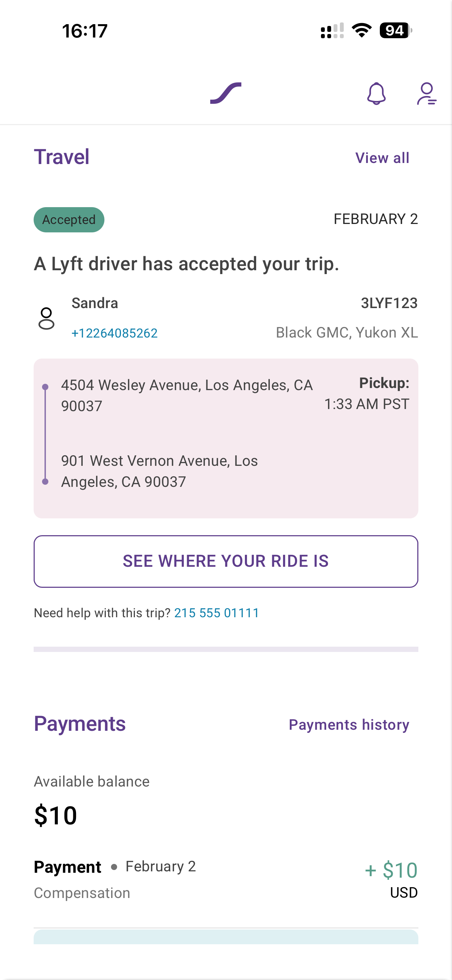Open the notifications bell icon
This screenshot has width=452, height=980.
click(376, 94)
